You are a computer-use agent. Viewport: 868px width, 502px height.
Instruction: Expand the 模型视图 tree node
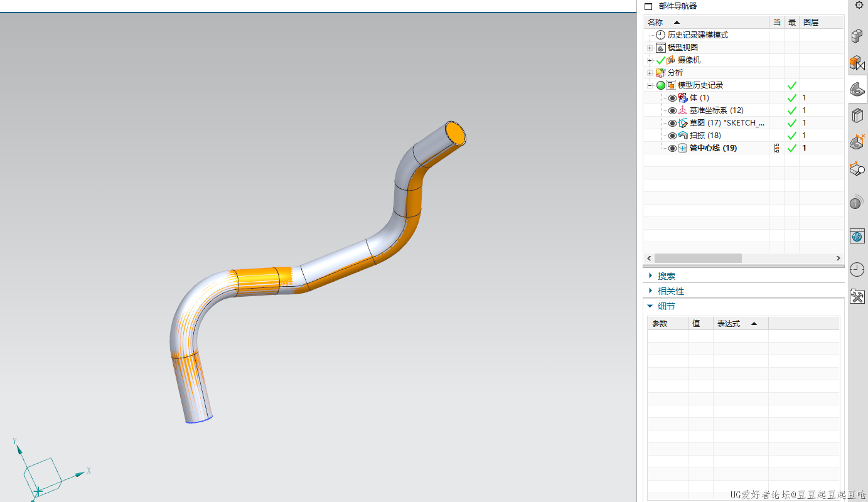tap(650, 48)
